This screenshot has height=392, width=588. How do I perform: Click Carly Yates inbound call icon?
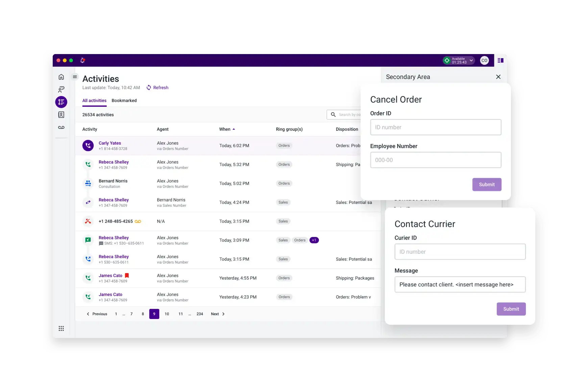point(88,146)
